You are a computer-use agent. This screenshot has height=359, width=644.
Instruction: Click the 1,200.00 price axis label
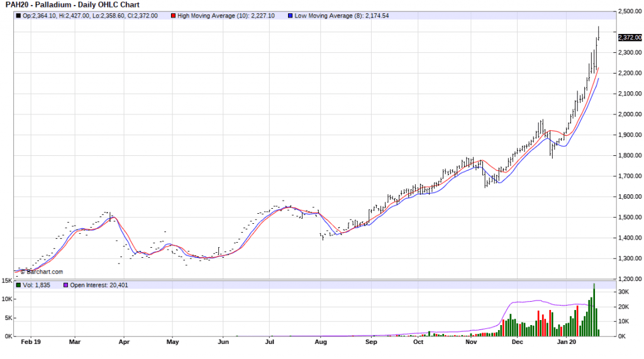tap(630, 279)
